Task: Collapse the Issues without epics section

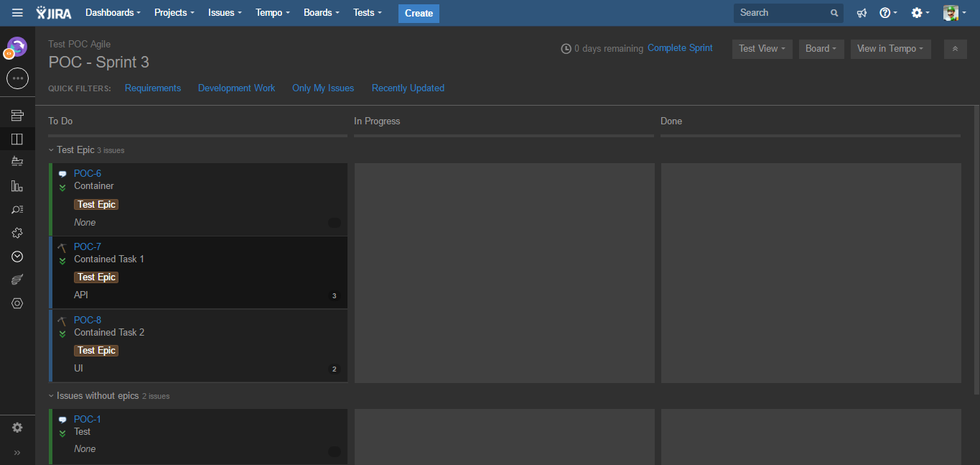Action: pyautogui.click(x=50, y=395)
